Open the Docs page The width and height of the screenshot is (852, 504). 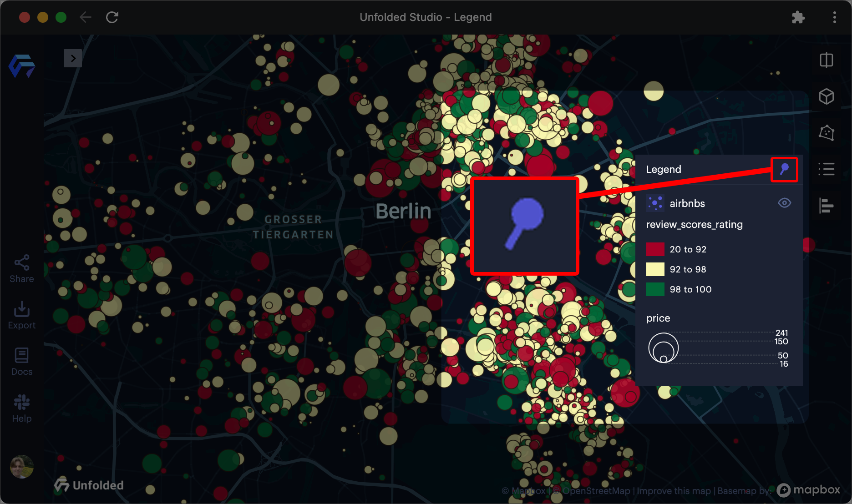point(22,362)
